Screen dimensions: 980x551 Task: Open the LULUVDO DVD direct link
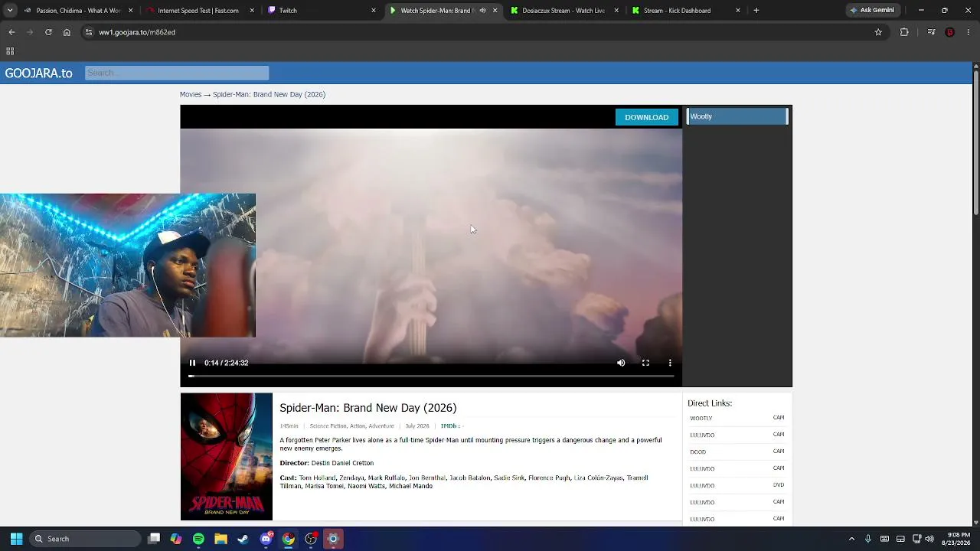click(x=737, y=485)
